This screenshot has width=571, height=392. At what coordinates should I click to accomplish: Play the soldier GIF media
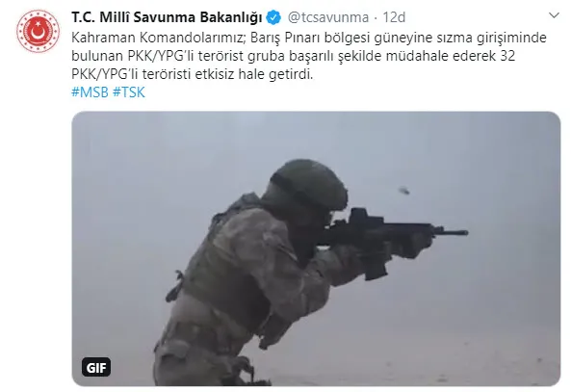pos(316,248)
